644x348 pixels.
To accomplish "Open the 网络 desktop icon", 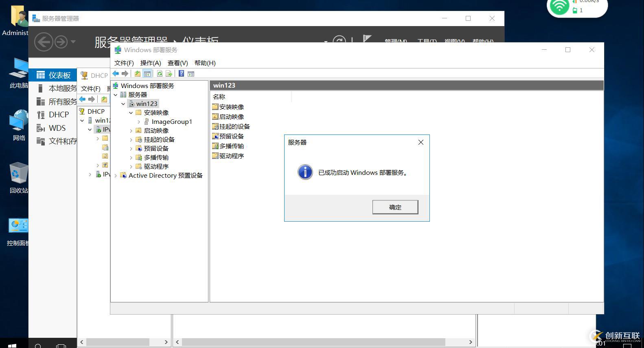I will click(18, 125).
